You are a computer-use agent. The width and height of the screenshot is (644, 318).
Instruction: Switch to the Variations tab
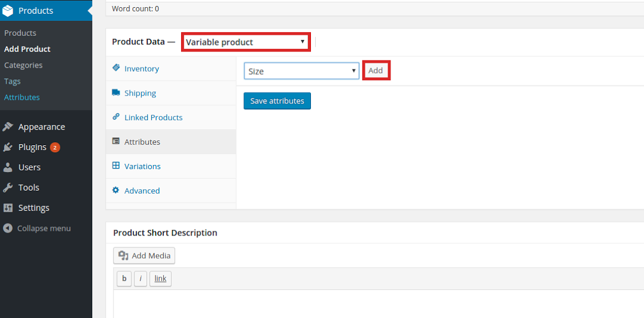[x=171, y=166]
